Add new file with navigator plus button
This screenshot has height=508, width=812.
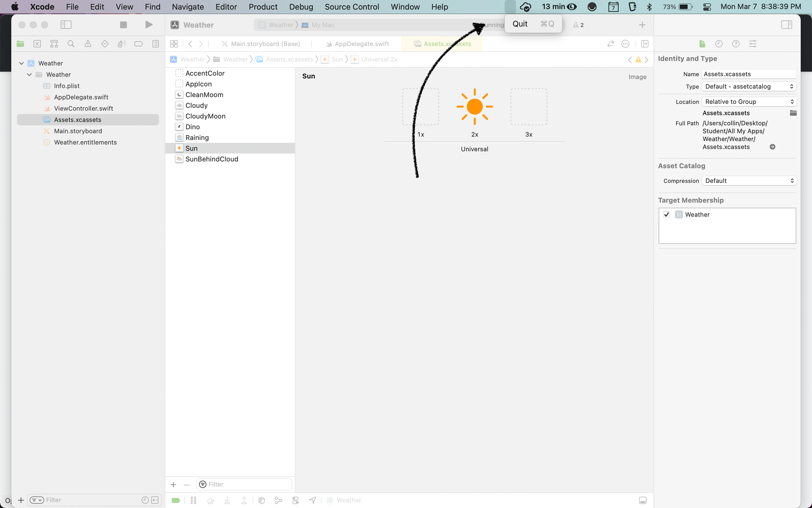click(21, 500)
